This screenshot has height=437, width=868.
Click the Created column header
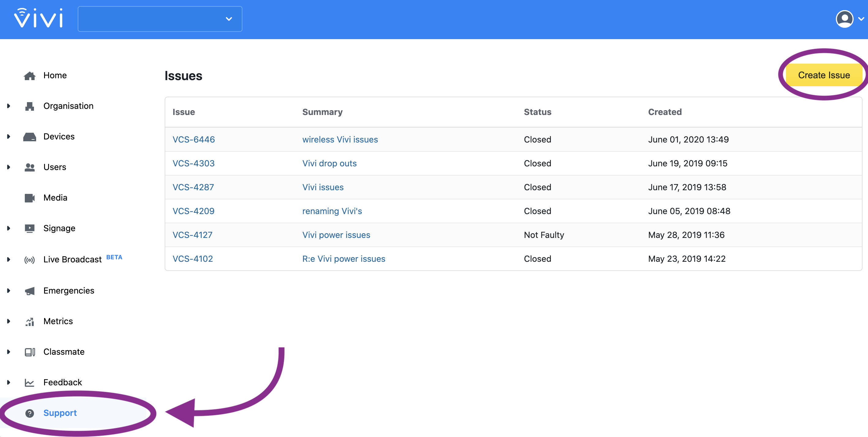point(665,112)
